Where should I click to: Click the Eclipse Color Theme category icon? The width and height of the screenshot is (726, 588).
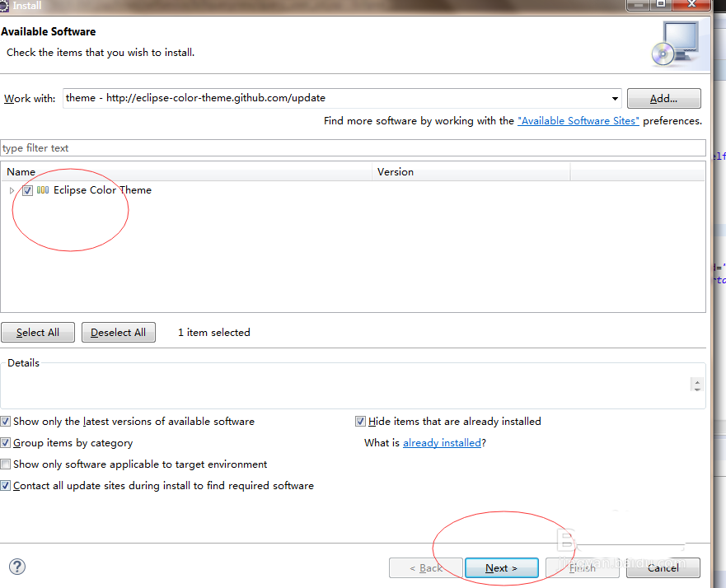click(x=43, y=190)
